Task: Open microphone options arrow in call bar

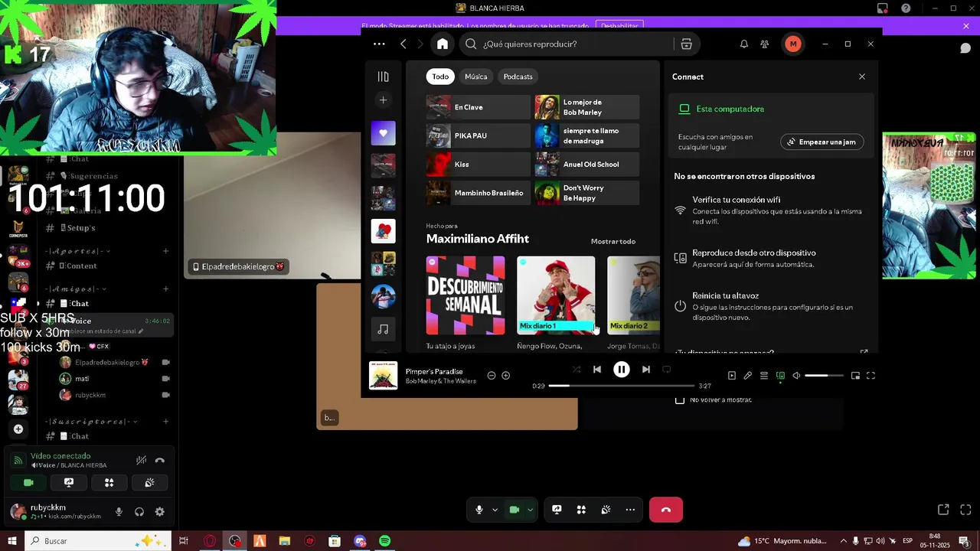Action: point(495,510)
